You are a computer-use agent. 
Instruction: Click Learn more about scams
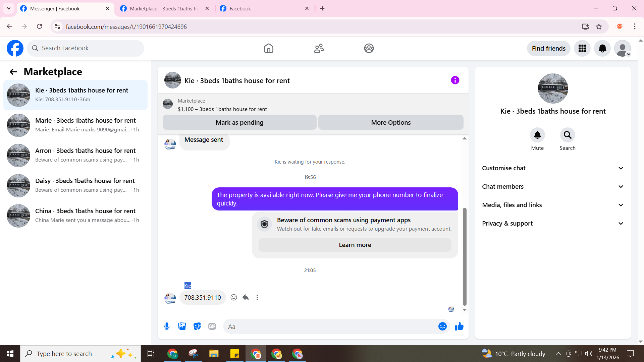point(355,245)
